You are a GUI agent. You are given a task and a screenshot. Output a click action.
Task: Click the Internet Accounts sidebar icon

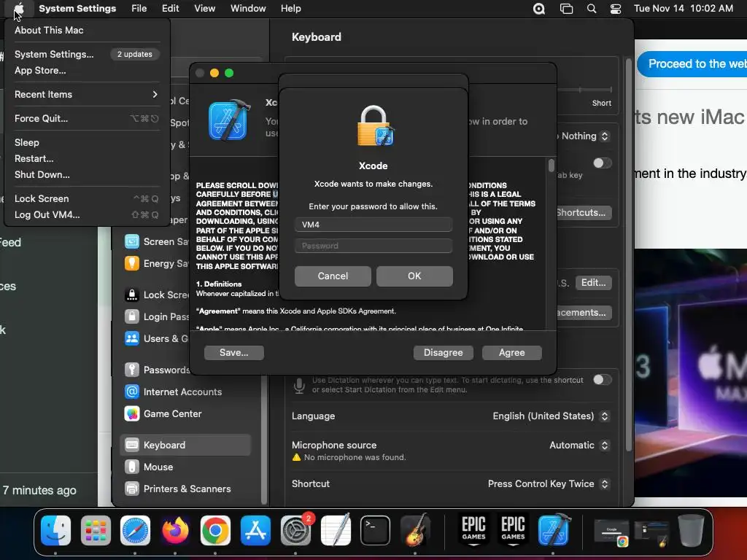(x=132, y=392)
